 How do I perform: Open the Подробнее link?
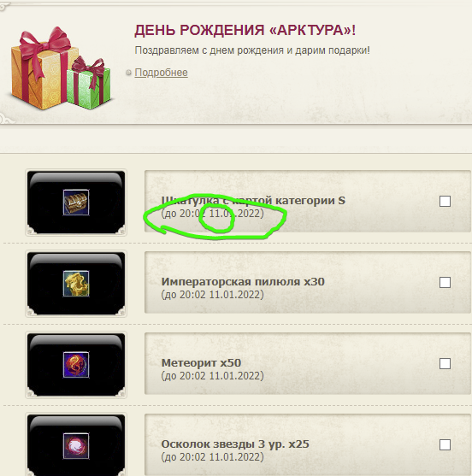pos(161,73)
